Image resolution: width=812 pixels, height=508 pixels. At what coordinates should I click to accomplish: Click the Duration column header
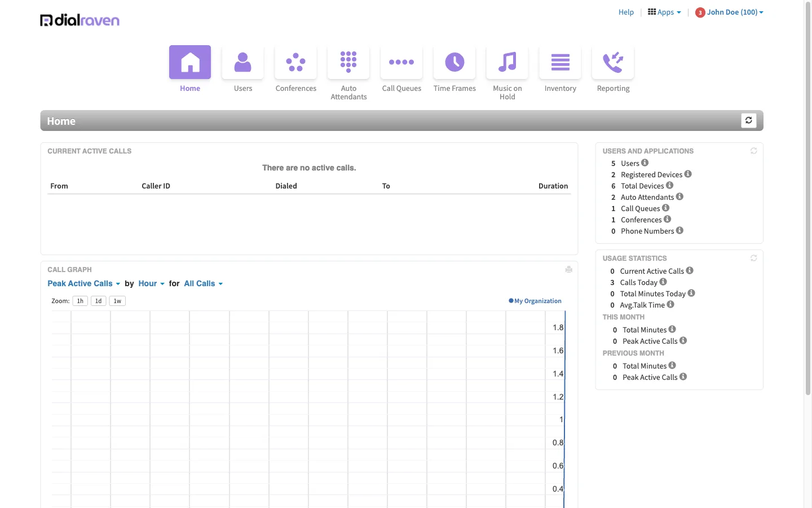point(553,186)
